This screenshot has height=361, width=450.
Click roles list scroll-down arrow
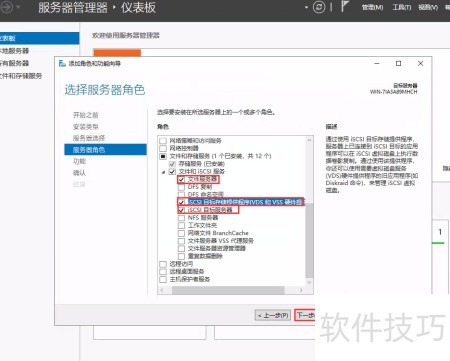pos(309,282)
